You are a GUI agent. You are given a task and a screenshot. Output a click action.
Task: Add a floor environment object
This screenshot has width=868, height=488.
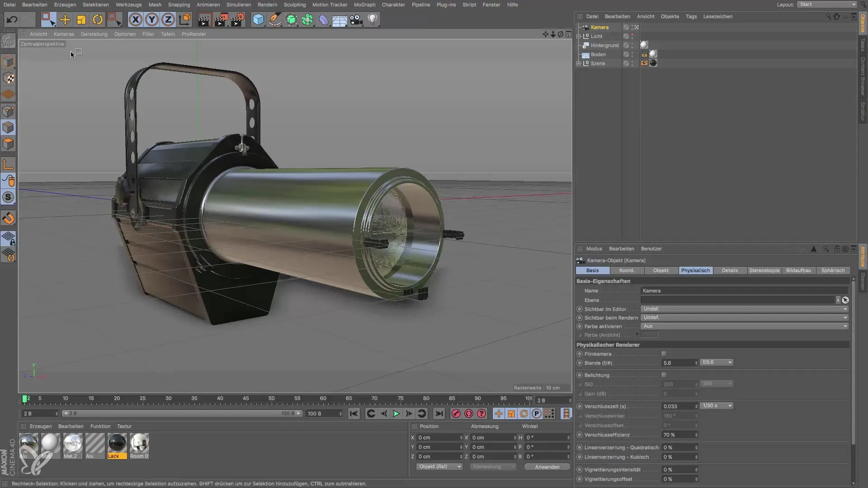pos(340,19)
